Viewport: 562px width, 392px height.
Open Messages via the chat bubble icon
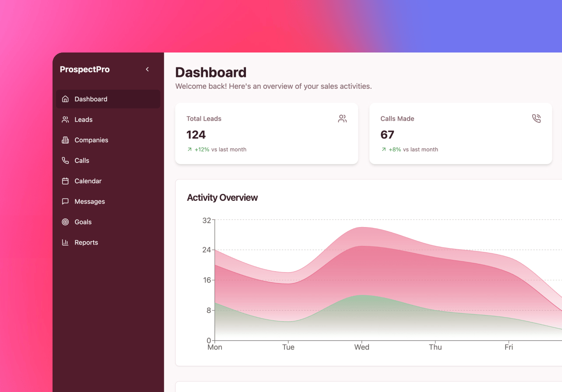pos(65,201)
